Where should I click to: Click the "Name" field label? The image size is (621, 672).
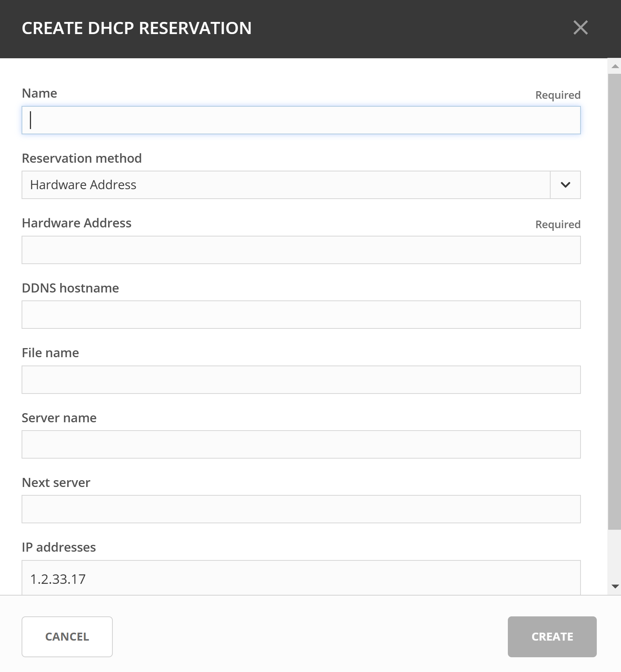[x=39, y=93]
